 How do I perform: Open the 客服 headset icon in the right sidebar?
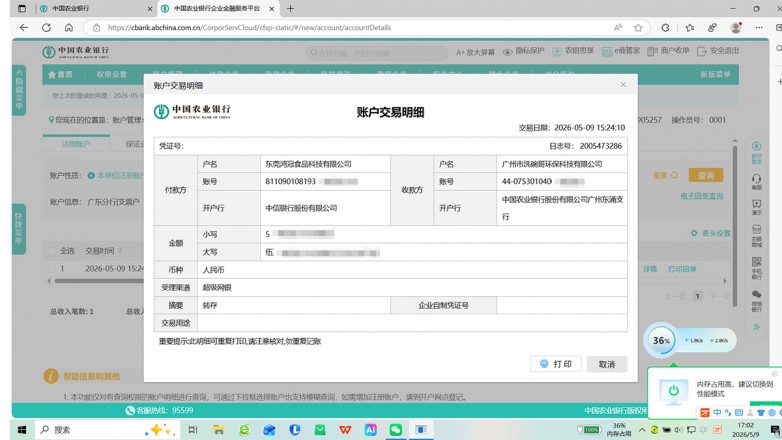point(756,181)
